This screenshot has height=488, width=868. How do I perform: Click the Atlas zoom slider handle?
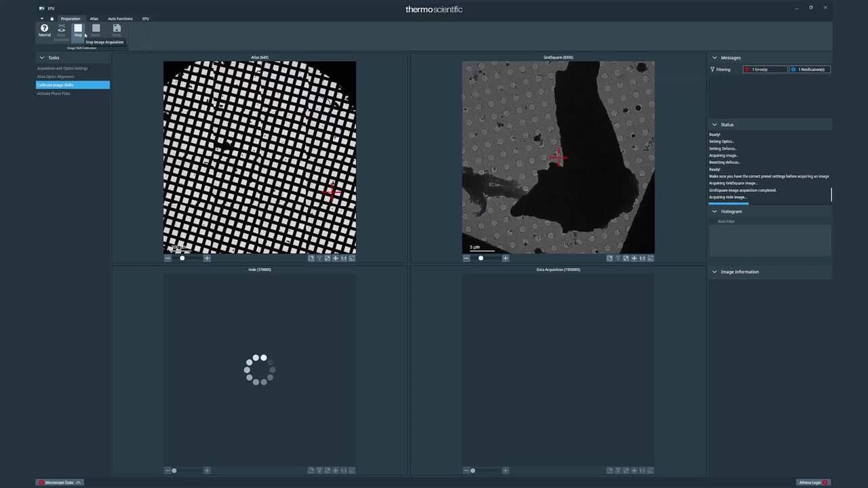(x=182, y=258)
